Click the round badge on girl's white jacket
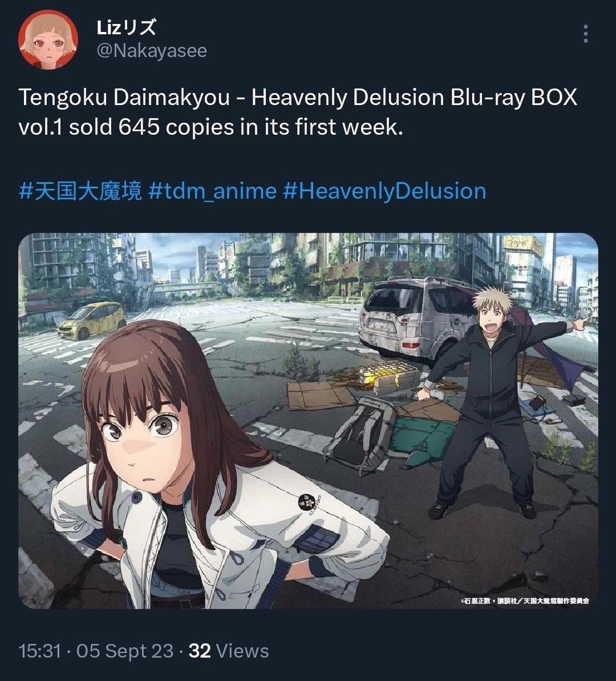The image size is (616, 681). (308, 502)
